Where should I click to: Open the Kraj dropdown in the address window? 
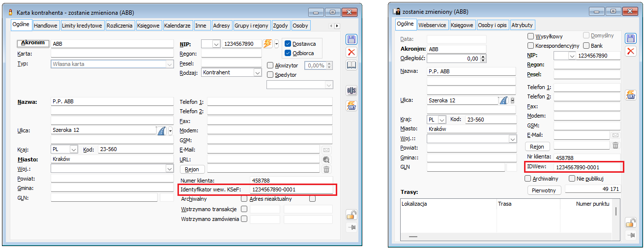[441, 119]
